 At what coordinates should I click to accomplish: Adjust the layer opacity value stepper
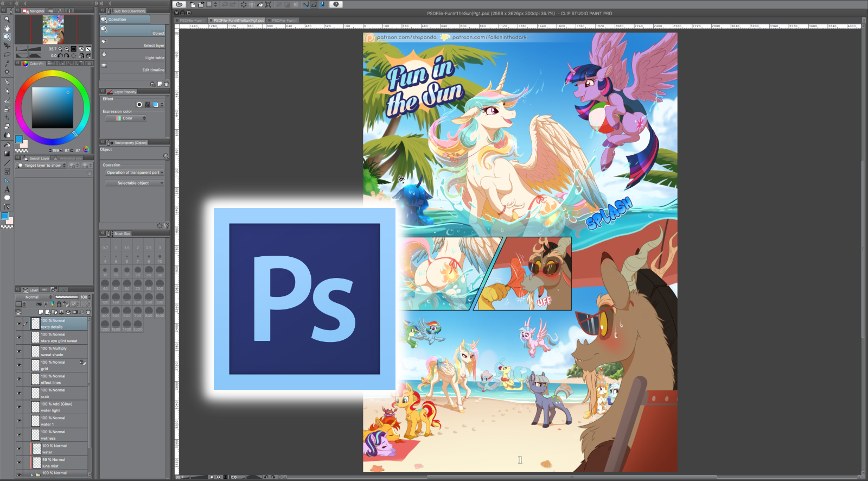(90, 297)
